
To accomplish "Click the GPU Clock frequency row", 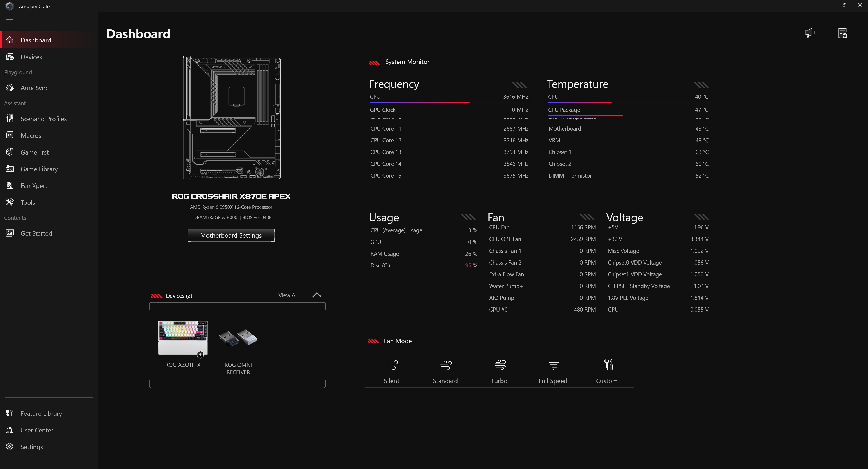I will (x=449, y=110).
